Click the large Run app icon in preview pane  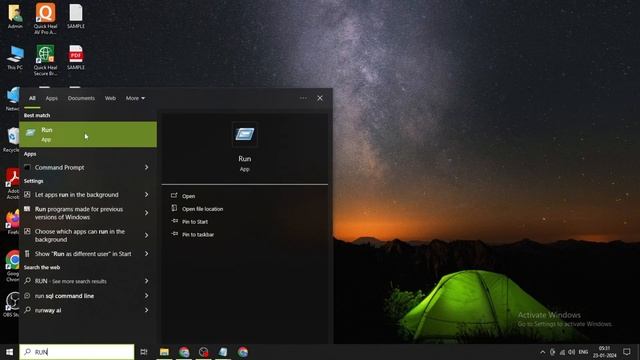pos(244,134)
